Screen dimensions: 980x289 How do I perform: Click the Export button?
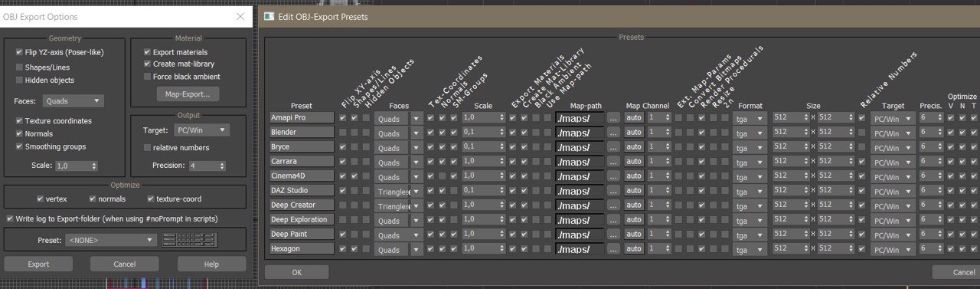(39, 264)
